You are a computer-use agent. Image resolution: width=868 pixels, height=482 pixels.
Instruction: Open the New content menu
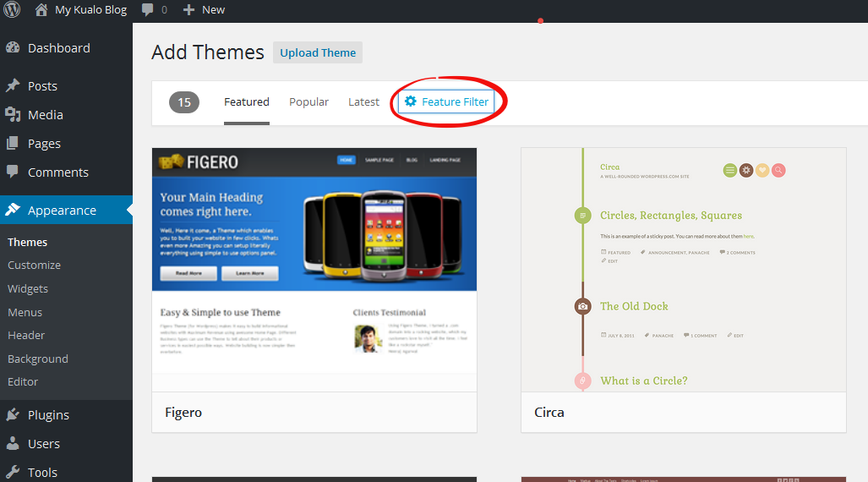213,10
